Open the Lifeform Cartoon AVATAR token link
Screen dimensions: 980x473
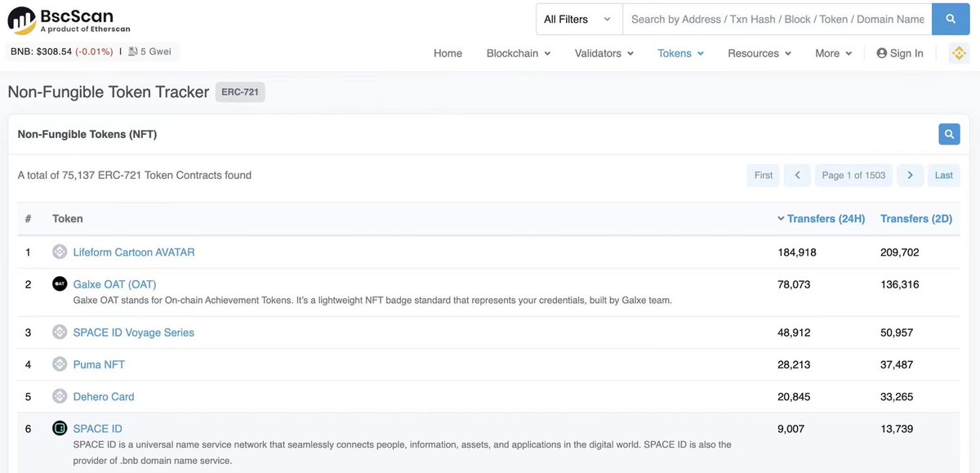coord(134,252)
